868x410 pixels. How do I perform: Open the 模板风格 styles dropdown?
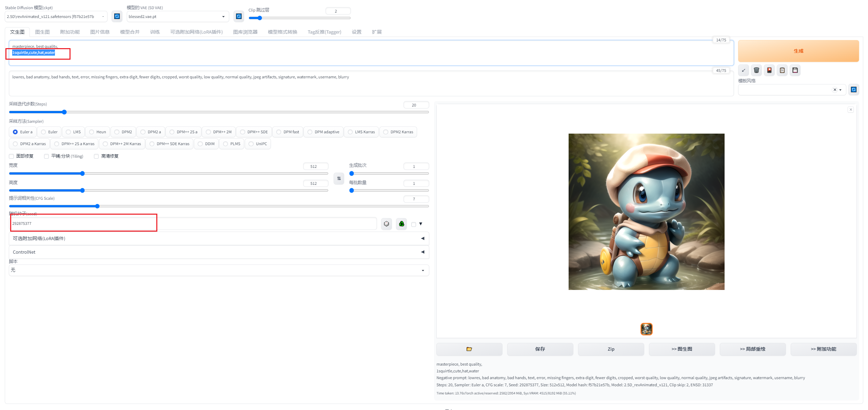[x=792, y=90]
